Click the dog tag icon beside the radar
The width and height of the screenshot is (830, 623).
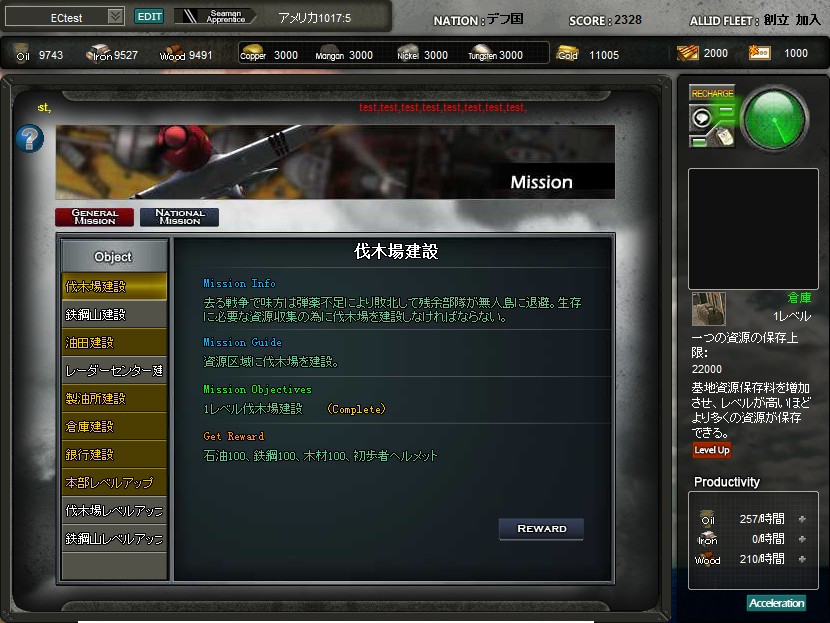pos(723,136)
